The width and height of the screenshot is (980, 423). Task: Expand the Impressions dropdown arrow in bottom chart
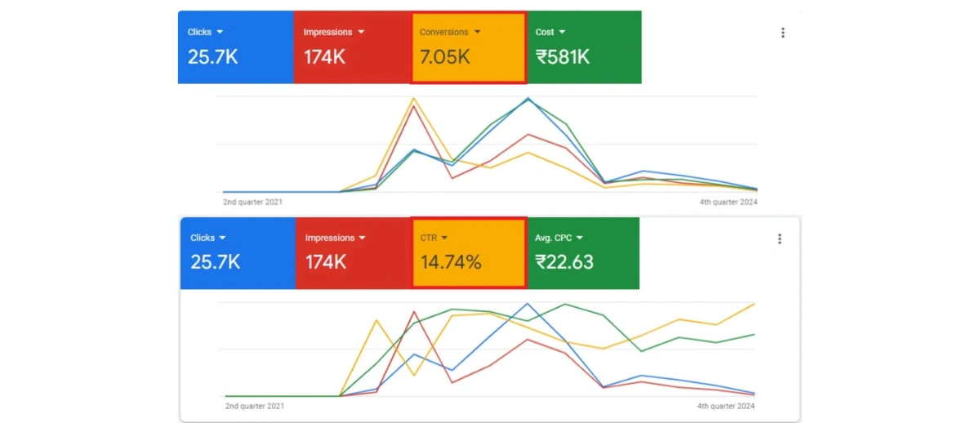click(363, 238)
